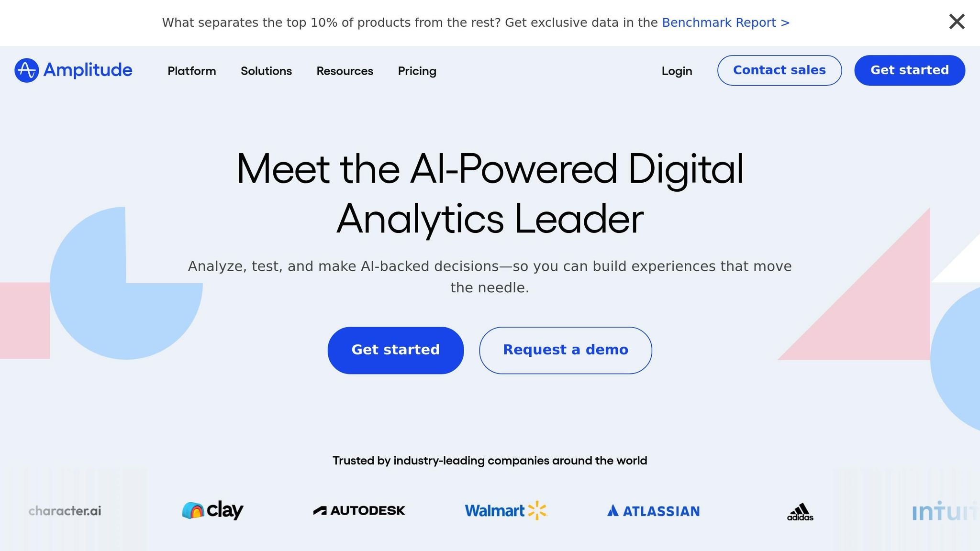Click the Atlassian logo
Screen dimensions: 980x551
653,511
